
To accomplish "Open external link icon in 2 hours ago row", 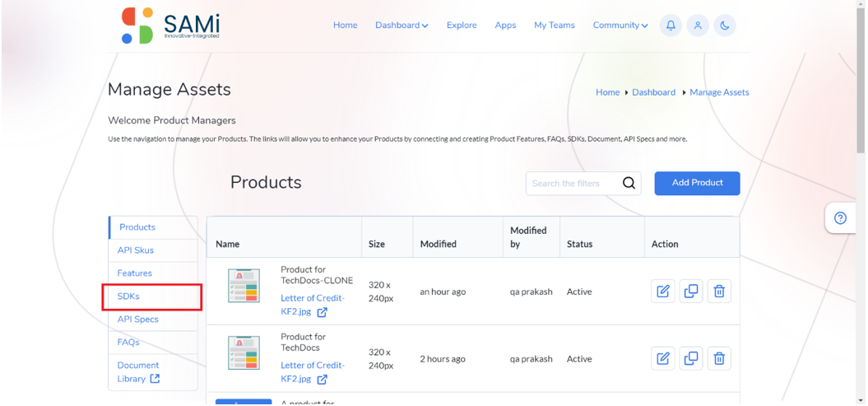I will (323, 380).
